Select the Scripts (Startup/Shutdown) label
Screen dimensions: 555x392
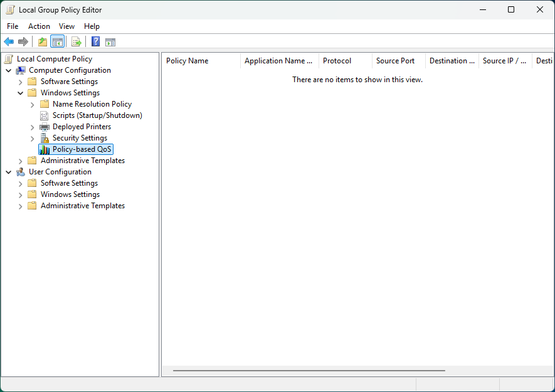coord(97,115)
